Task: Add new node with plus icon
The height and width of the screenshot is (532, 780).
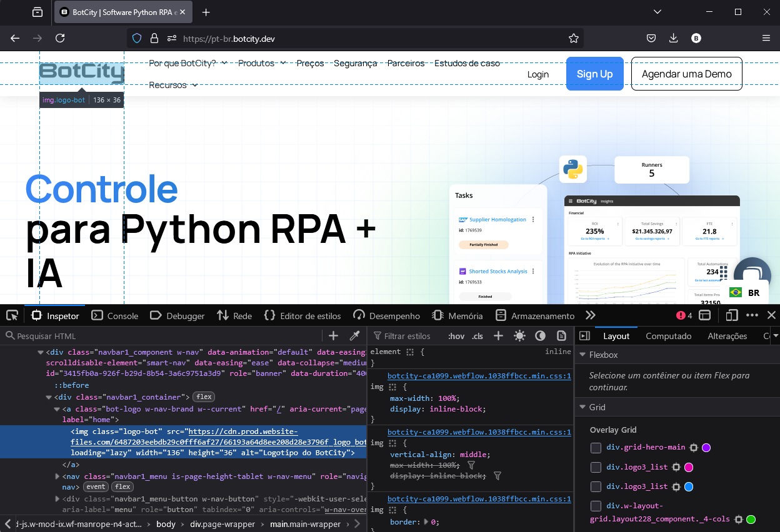Action: coord(334,336)
